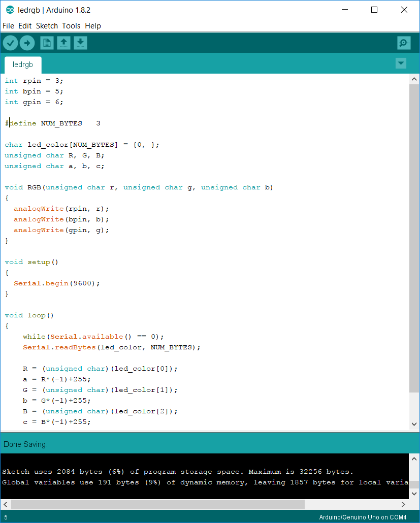Open the Serial Monitor magnifier icon
The height and width of the screenshot is (523, 420).
404,43
